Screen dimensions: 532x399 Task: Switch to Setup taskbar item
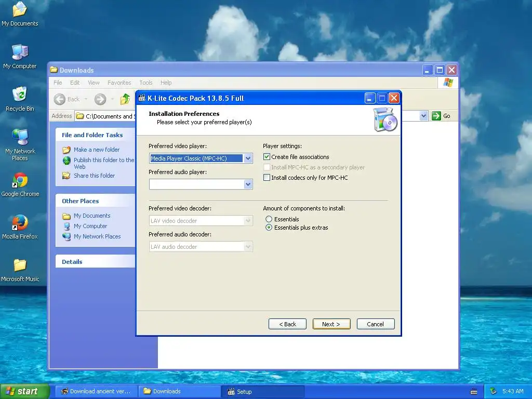tap(263, 392)
